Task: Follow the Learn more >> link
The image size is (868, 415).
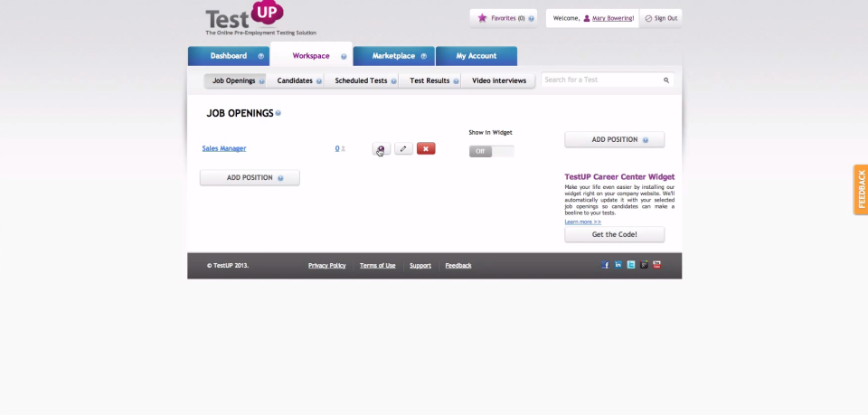Action: [582, 222]
